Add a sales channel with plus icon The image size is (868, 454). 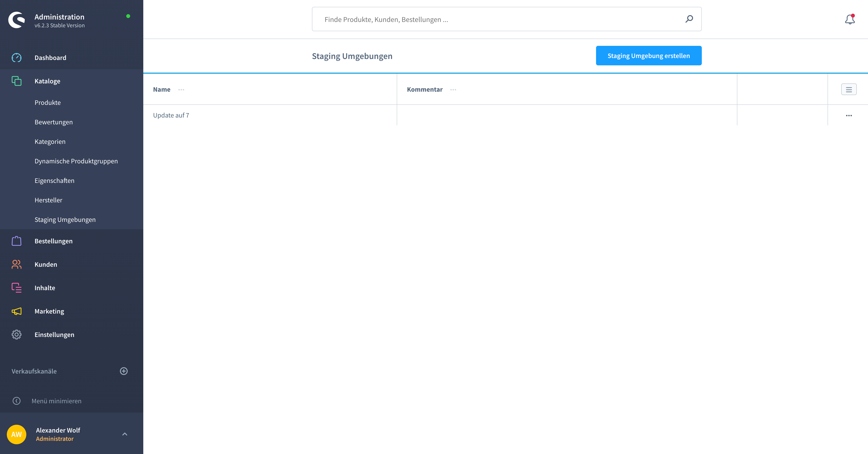[x=124, y=371]
